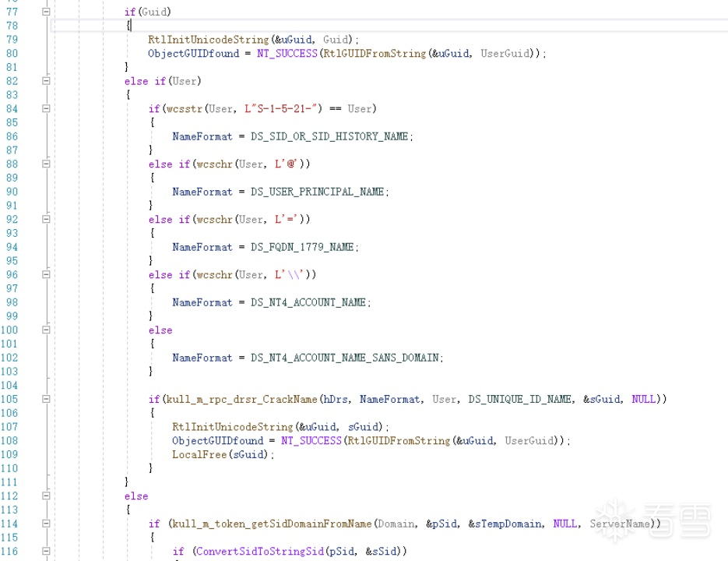Place cursor on DS_FQDN_1779_NAME constant

pos(302,247)
